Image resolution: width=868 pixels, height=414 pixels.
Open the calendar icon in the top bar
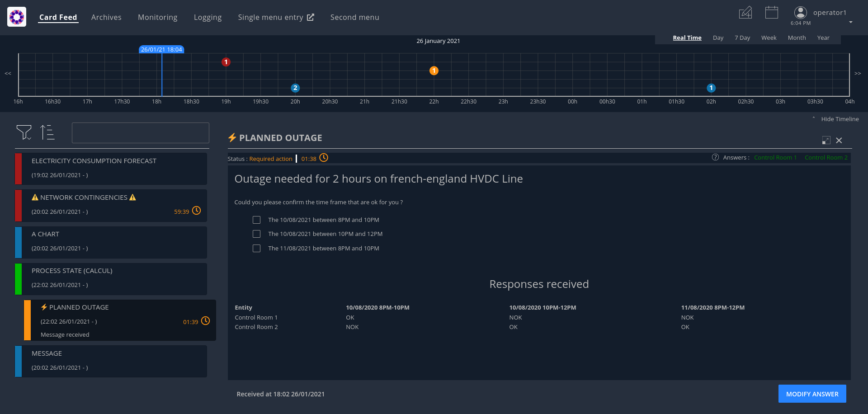pos(772,12)
